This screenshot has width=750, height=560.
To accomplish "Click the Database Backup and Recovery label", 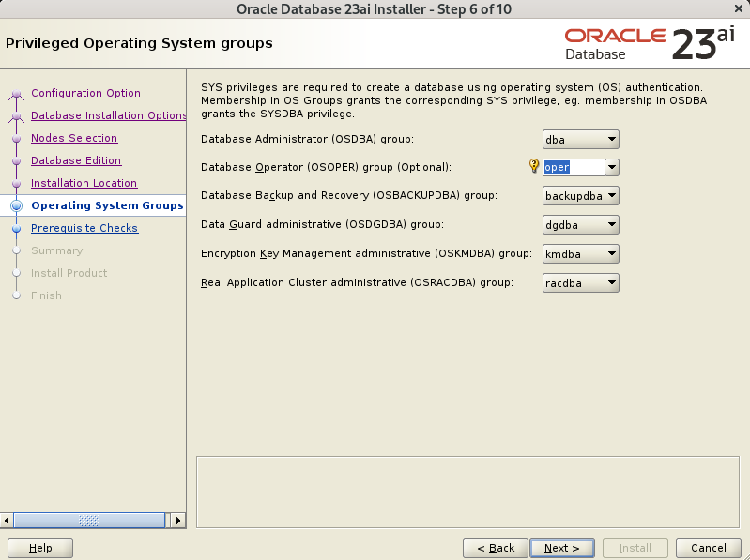I will [349, 195].
